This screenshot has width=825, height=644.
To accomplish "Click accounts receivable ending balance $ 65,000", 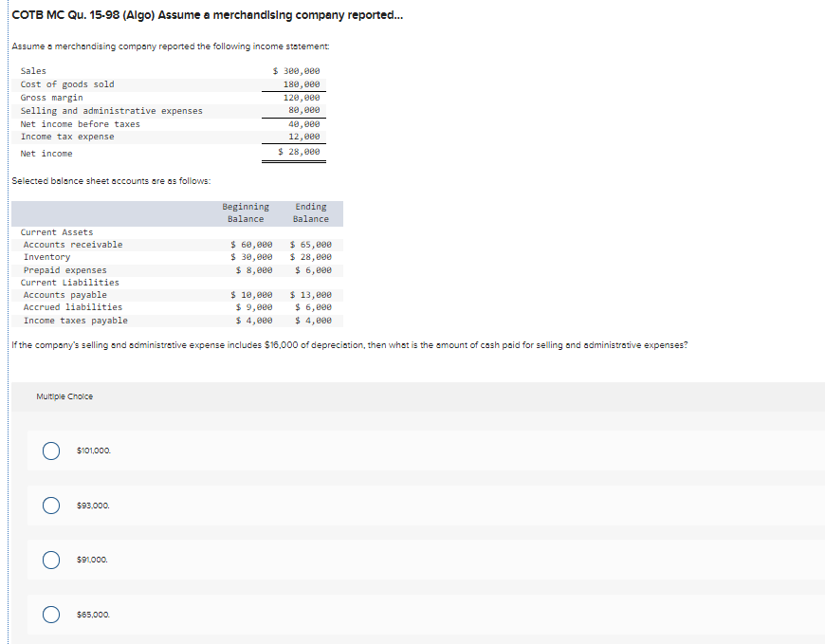I will [x=311, y=245].
